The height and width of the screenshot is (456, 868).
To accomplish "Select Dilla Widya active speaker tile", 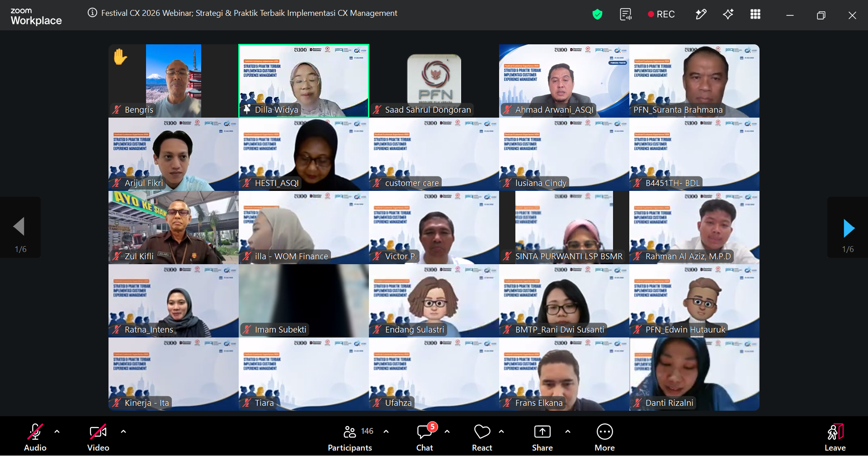I will click(x=304, y=81).
